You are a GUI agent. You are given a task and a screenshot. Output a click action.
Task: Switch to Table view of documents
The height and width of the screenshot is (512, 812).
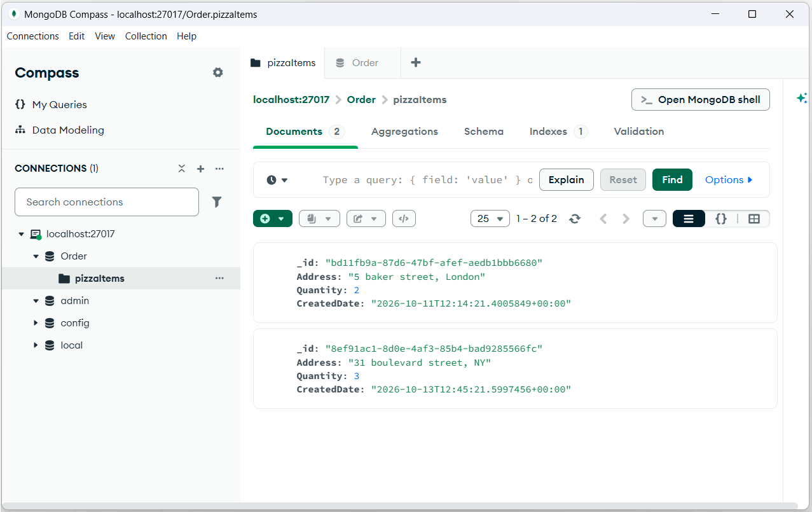754,218
